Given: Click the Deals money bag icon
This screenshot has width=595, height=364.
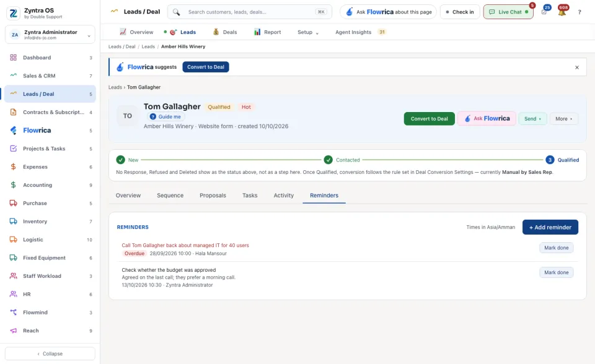Looking at the screenshot, I should [216, 32].
